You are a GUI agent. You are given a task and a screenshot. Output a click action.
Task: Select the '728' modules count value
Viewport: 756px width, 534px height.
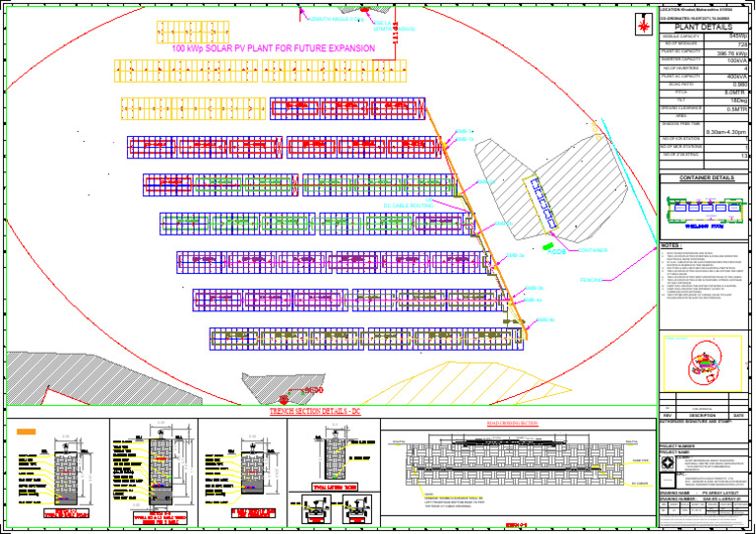[742, 44]
